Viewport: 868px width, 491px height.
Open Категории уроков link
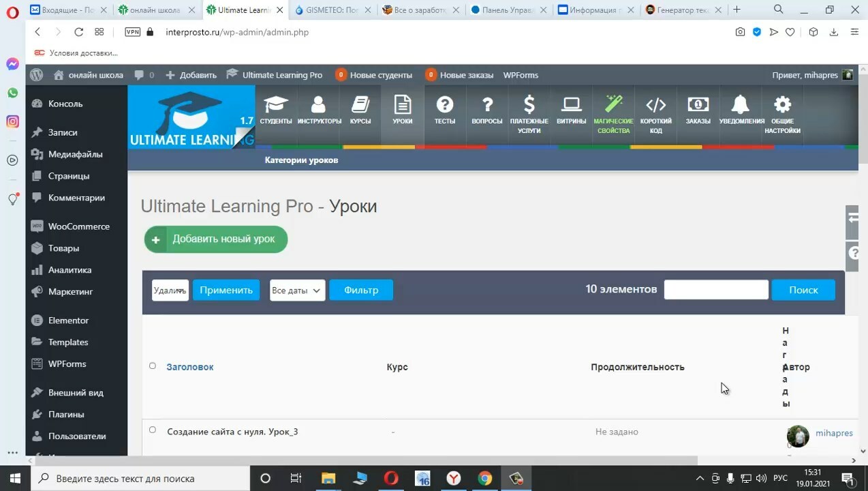301,160
